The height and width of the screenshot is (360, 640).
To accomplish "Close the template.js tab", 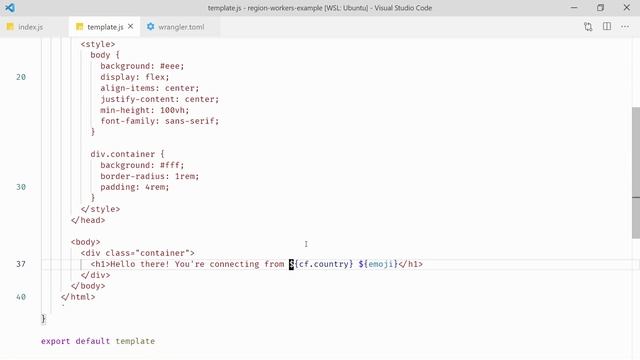I will pyautogui.click(x=131, y=27).
